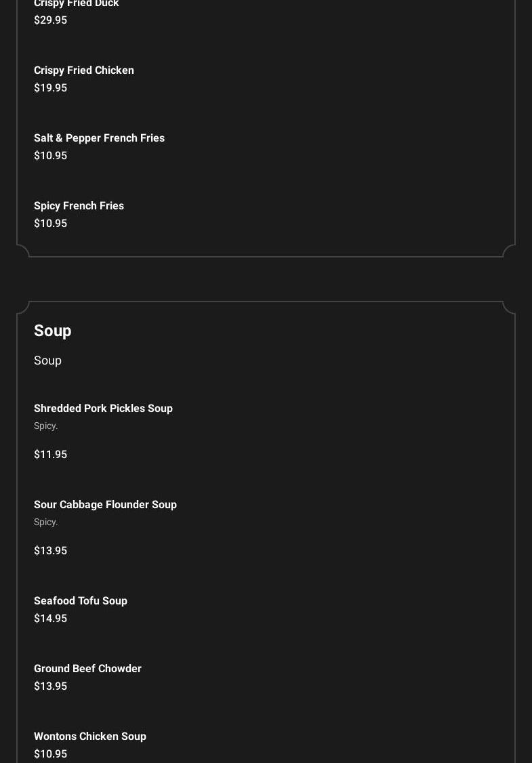Click the Soup section heading
Viewport: 532px width, 763px height.
click(x=53, y=331)
